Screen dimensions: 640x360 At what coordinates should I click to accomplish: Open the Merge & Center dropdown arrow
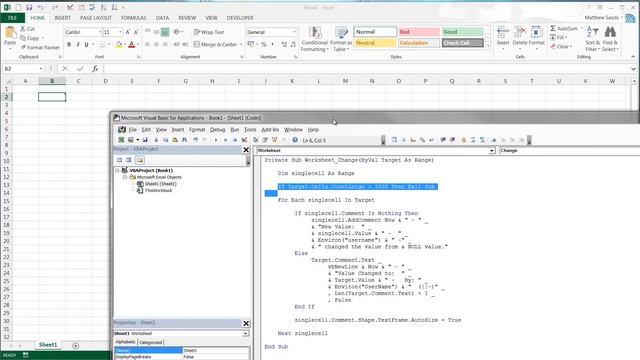[x=241, y=44]
